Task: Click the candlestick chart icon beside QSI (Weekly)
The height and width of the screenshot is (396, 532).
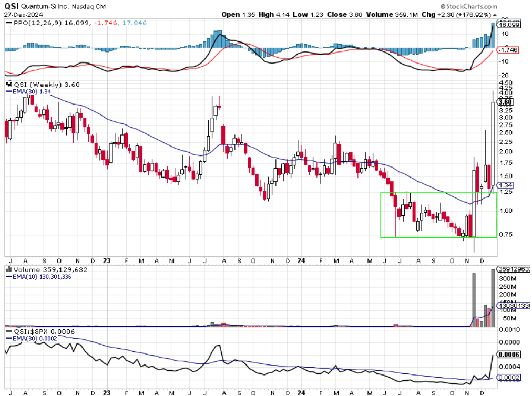Action: tap(8, 84)
